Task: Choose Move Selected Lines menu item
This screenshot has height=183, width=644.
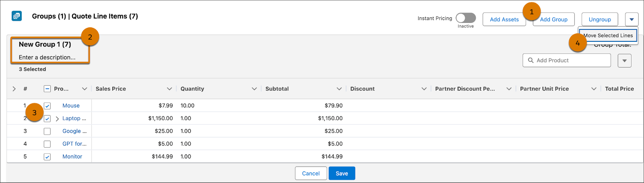Action: tap(608, 35)
